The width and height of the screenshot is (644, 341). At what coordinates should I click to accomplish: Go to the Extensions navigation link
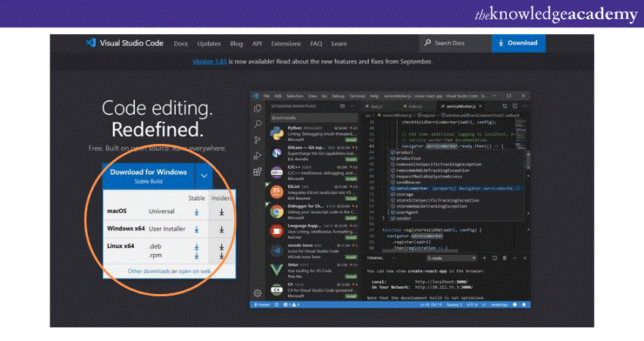point(286,44)
